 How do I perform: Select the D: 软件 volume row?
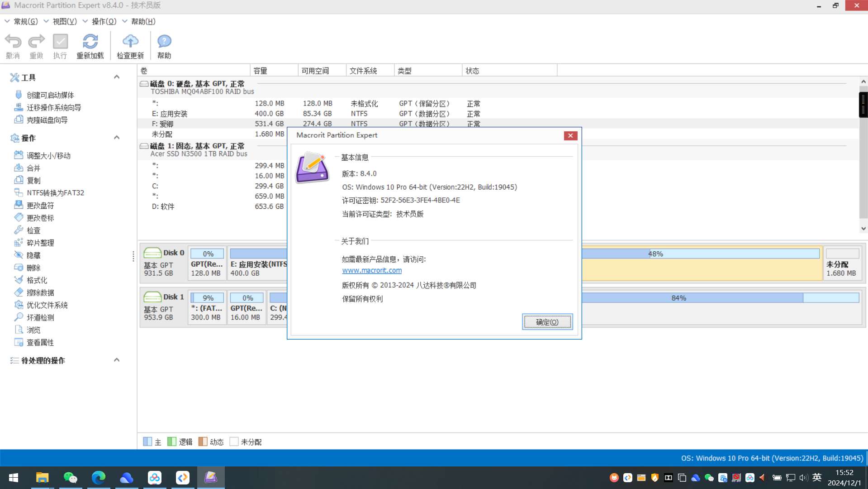pyautogui.click(x=212, y=206)
